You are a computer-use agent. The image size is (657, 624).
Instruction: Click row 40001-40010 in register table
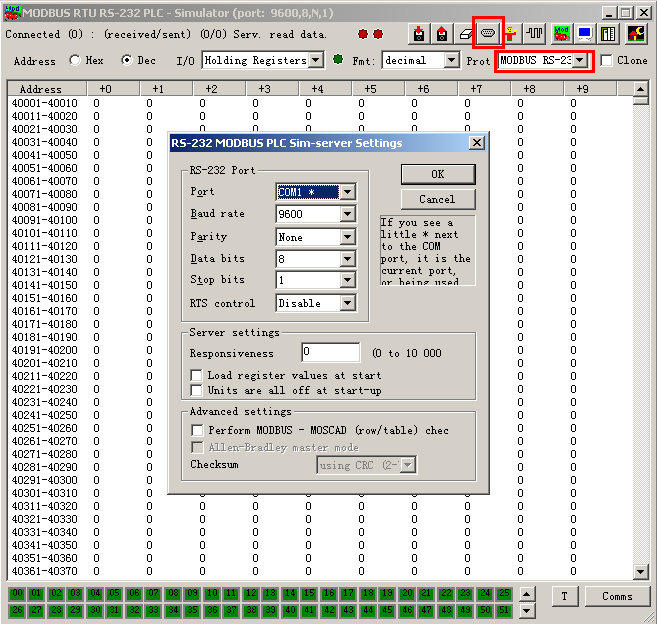[320, 103]
